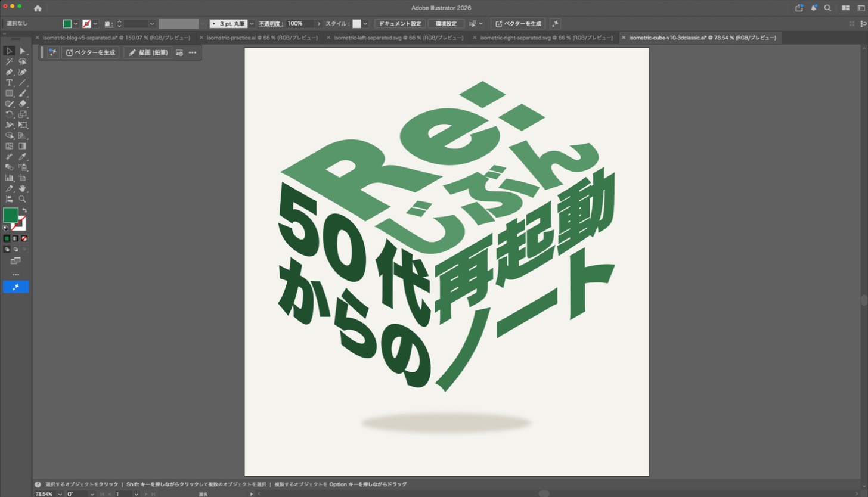The image size is (868, 497).
Task: Click ベクターを生成 in the control bar
Action: [518, 24]
